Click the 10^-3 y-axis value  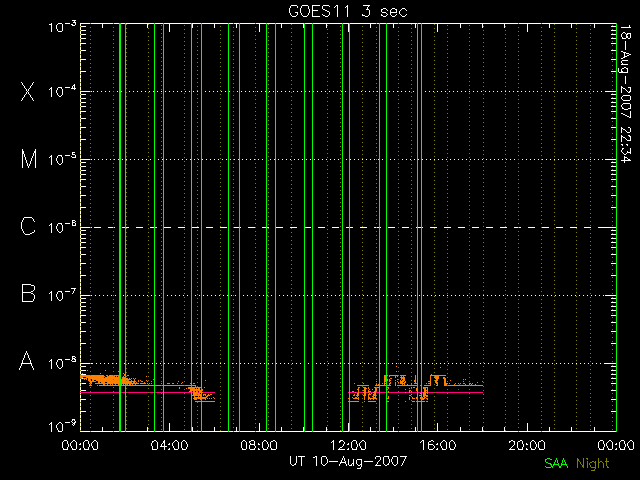pos(62,27)
